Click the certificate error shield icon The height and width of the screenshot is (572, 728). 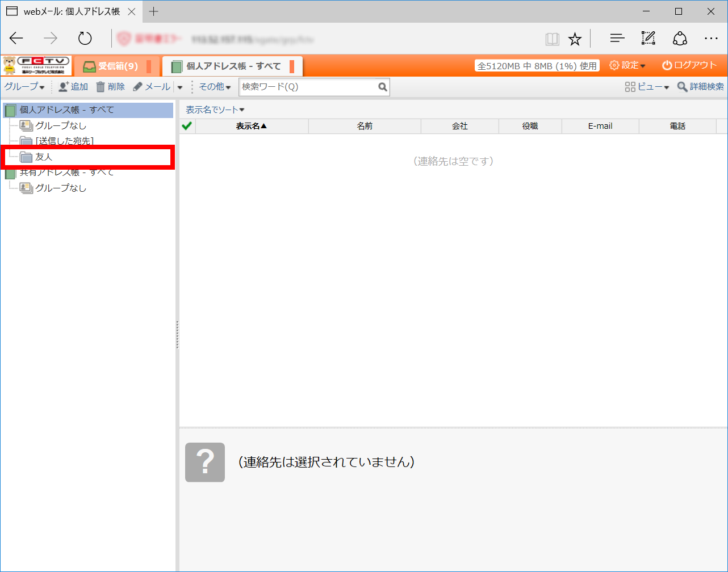(x=124, y=39)
